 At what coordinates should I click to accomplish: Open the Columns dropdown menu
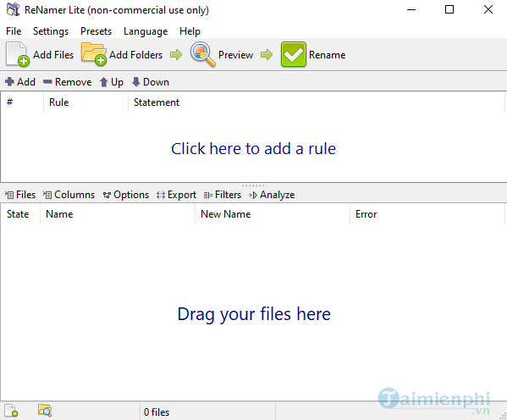(x=69, y=195)
